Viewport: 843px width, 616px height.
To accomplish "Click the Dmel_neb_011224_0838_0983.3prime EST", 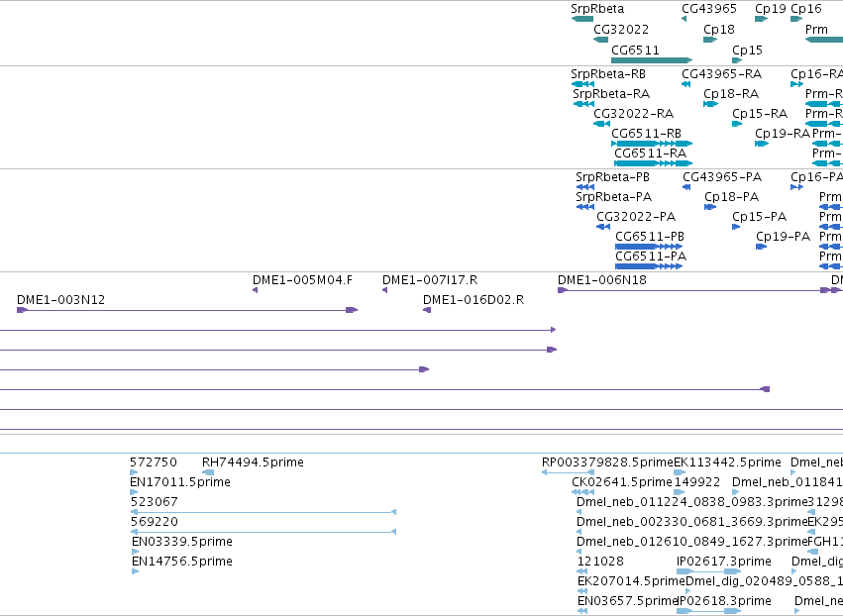I will pyautogui.click(x=580, y=512).
